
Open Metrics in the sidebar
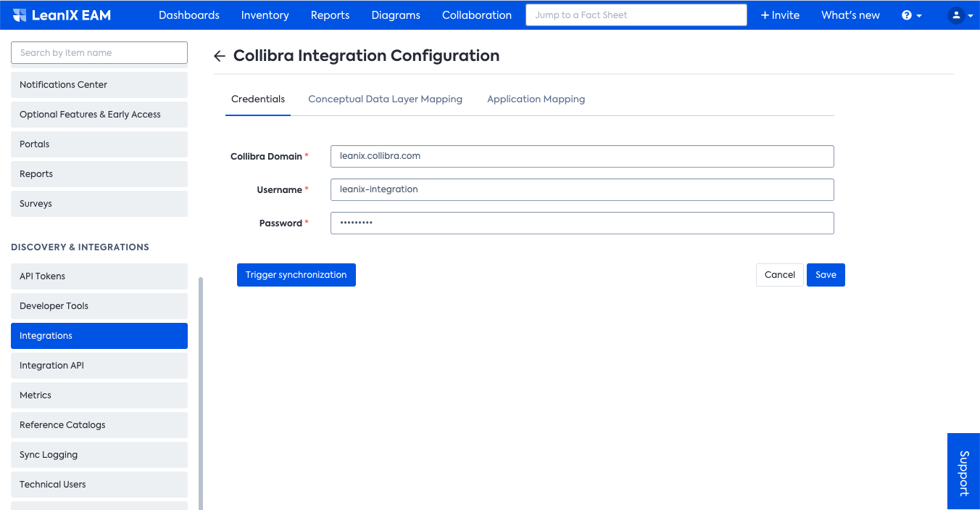99,395
